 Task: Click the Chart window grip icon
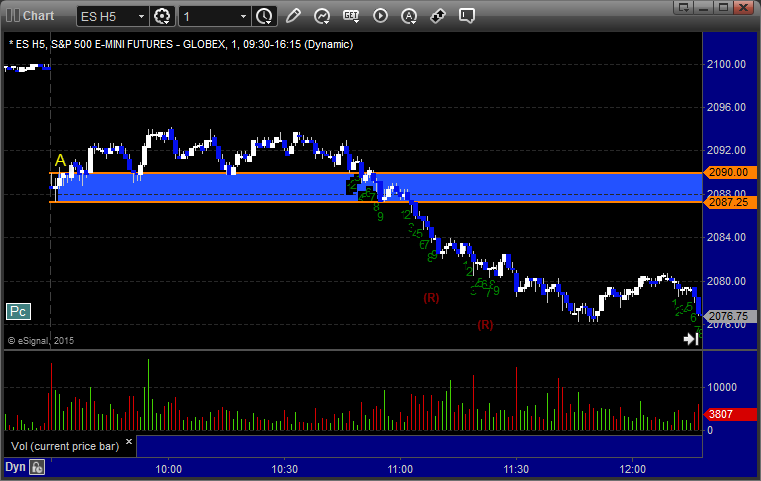point(13,16)
